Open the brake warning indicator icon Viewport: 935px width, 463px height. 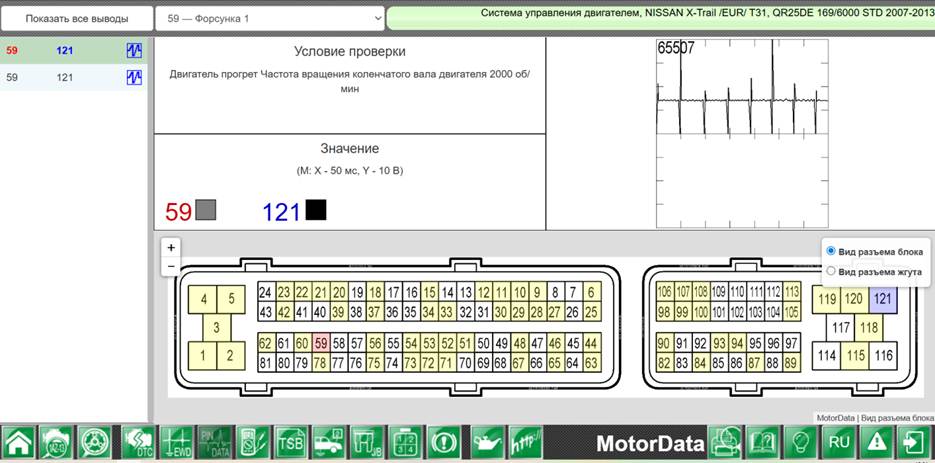[x=444, y=443]
